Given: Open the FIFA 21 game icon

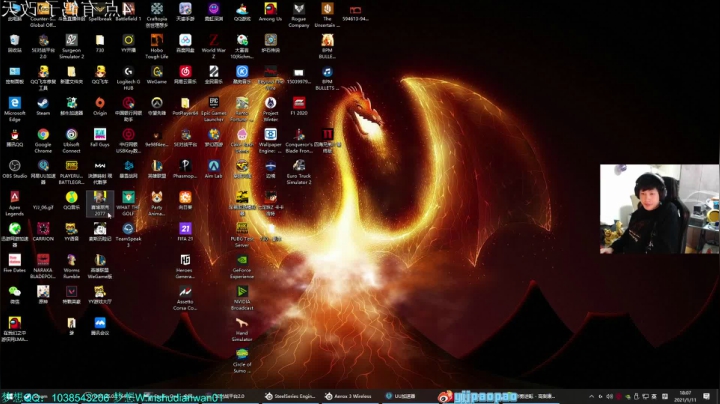Looking at the screenshot, I should click(185, 231).
